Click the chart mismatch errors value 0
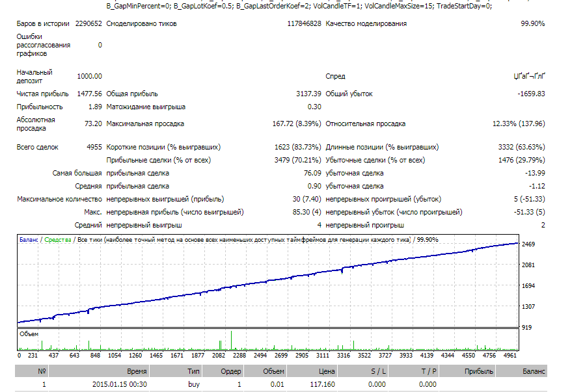This screenshot has width=585, height=392. (x=100, y=45)
